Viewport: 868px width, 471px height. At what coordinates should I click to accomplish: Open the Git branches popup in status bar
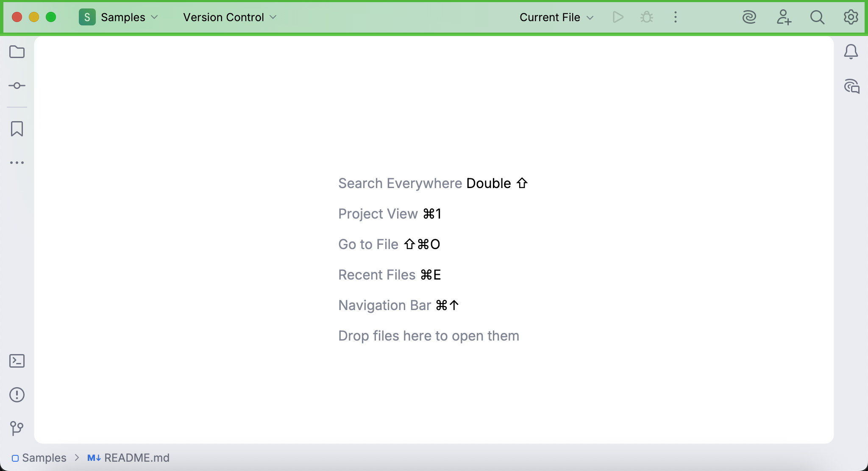(17, 428)
